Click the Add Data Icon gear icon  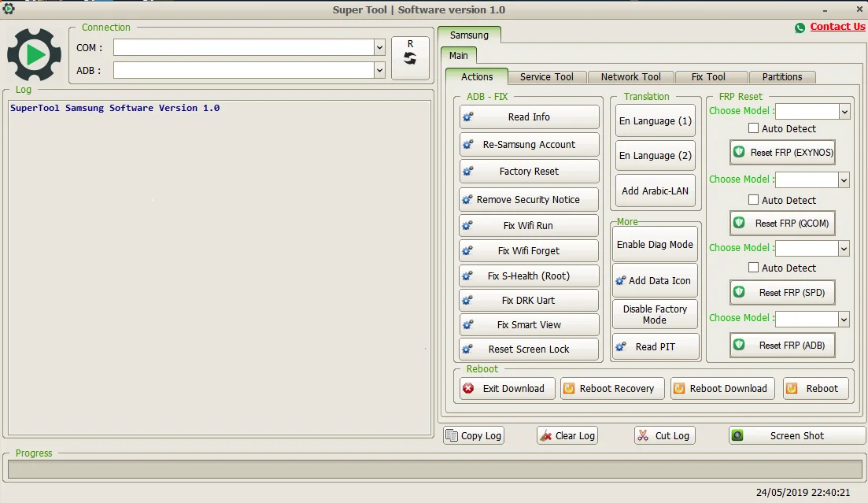click(x=621, y=281)
